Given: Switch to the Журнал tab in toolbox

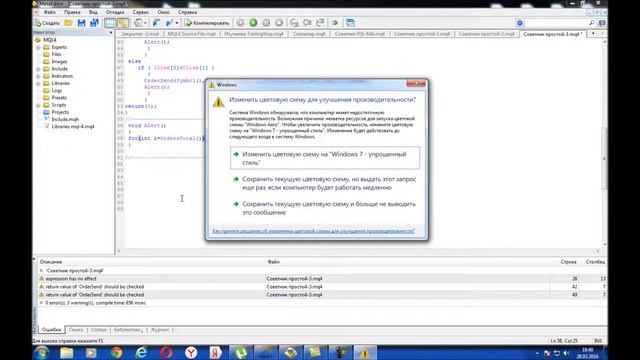Looking at the screenshot, I should click(160, 330).
